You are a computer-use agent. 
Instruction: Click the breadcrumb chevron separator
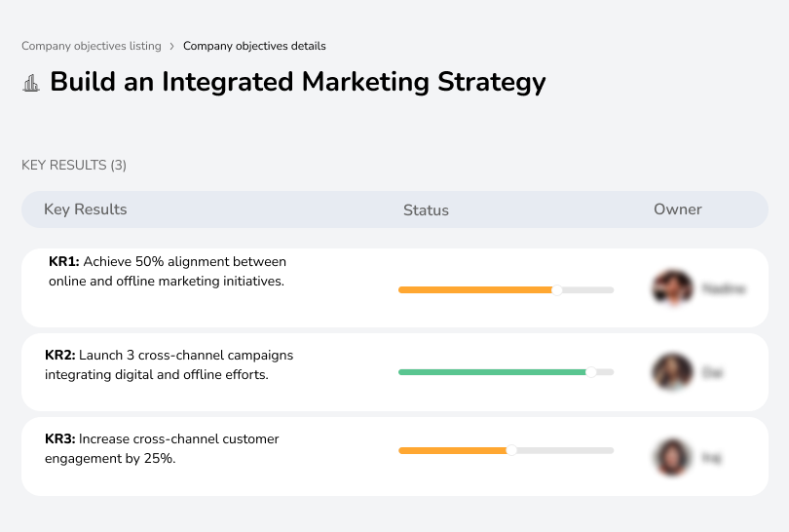click(x=172, y=47)
